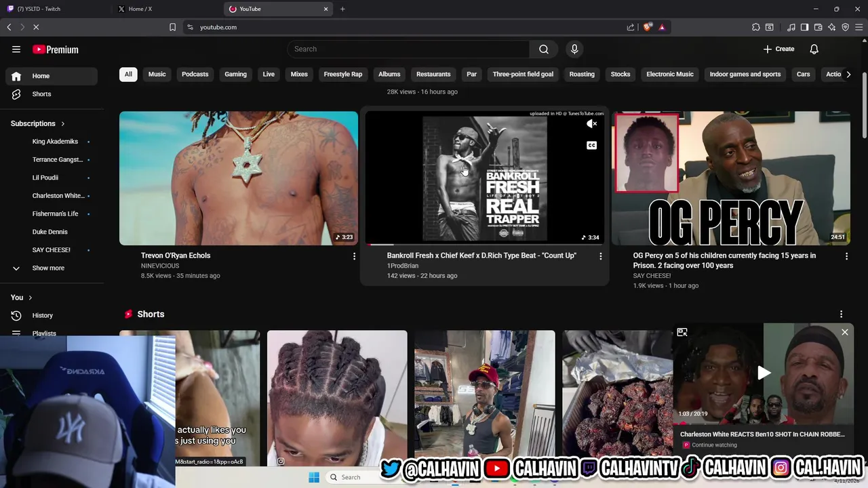Open the browser extensions puzzle icon

pos(756,27)
